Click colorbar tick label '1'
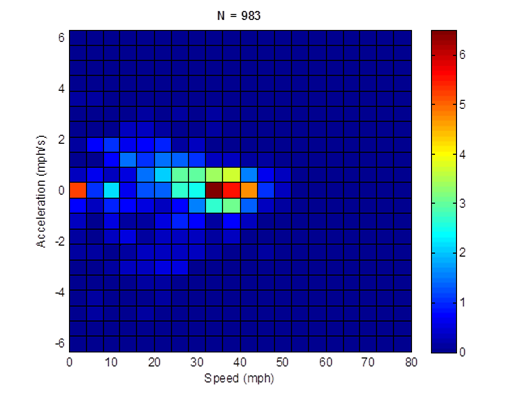 click(x=462, y=302)
